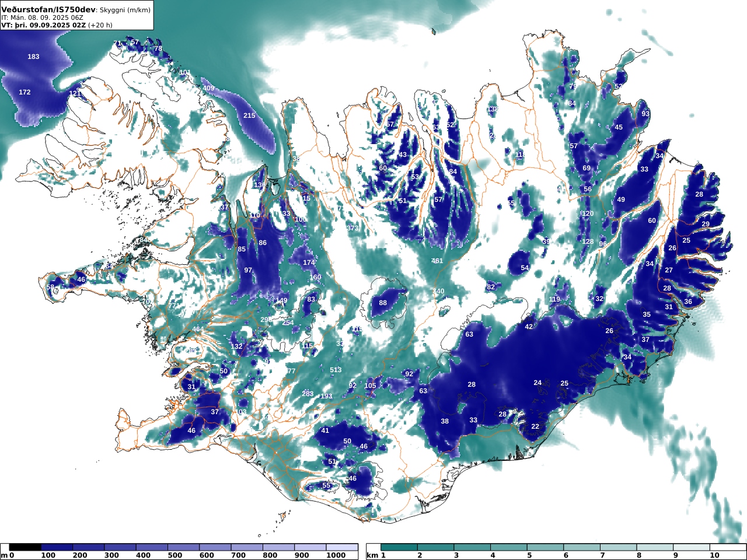Viewport: 747px width, 560px height.
Task: Click the IT: Mán. 08. 09. 2025 06Z line
Action: (x=42, y=18)
